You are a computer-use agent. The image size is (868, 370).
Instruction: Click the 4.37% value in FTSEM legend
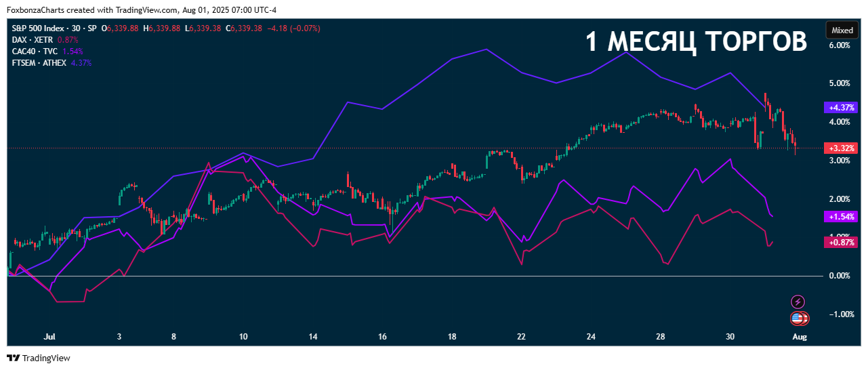pyautogui.click(x=81, y=63)
